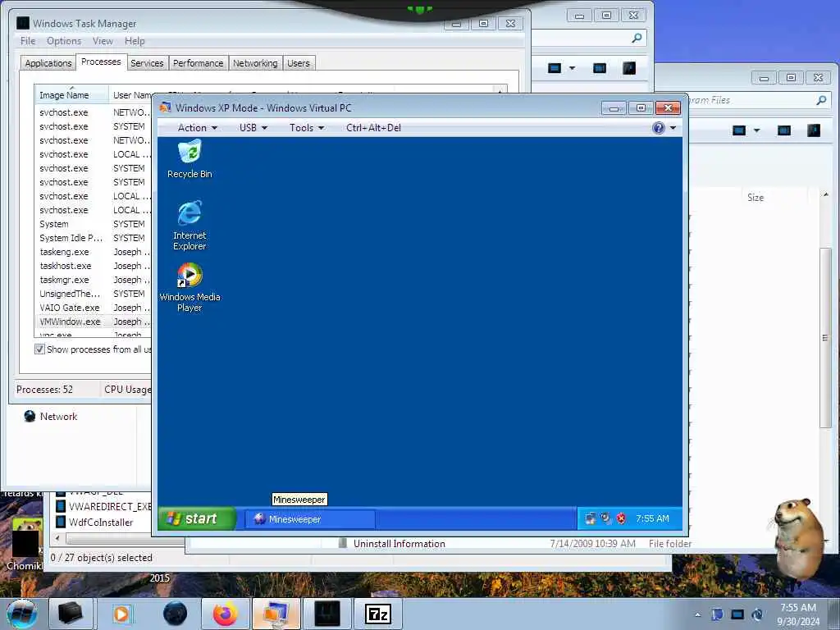Toggle Show processes from all users checkbox

pos(39,349)
